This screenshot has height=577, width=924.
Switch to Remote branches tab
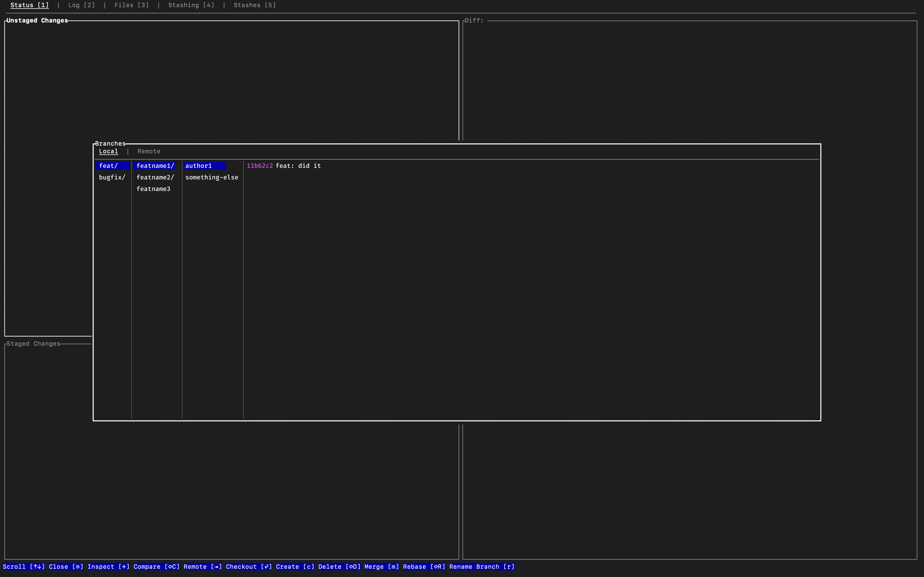coord(148,151)
